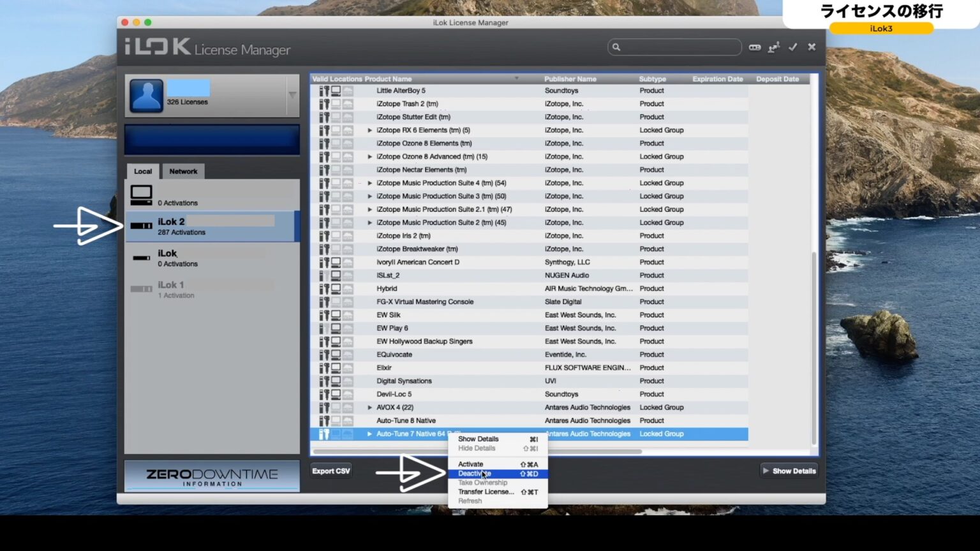Click location icons of EW Silk row
The width and height of the screenshot is (980, 551).
click(336, 315)
